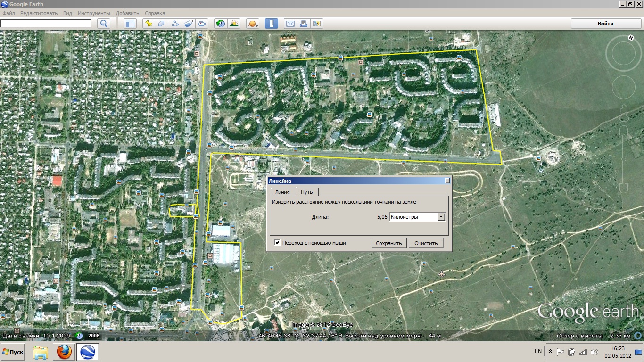
Task: Click the Войти sign-in button
Action: (x=605, y=24)
